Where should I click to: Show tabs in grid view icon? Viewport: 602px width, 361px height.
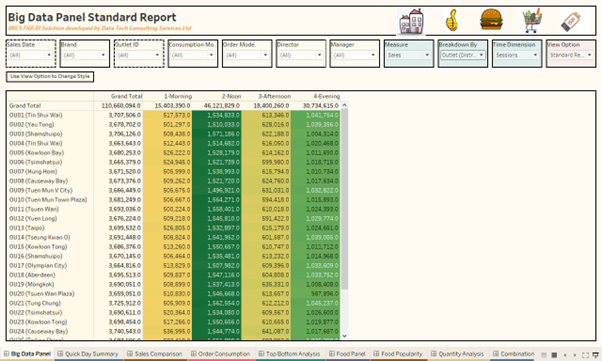pos(554,355)
